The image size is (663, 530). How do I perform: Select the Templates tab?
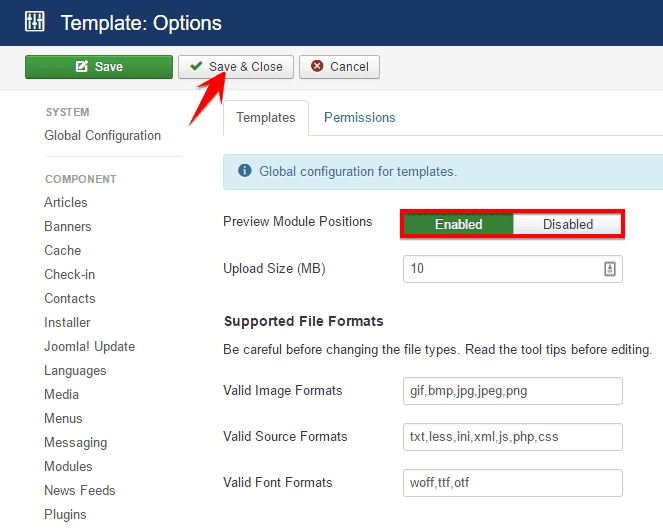point(265,117)
